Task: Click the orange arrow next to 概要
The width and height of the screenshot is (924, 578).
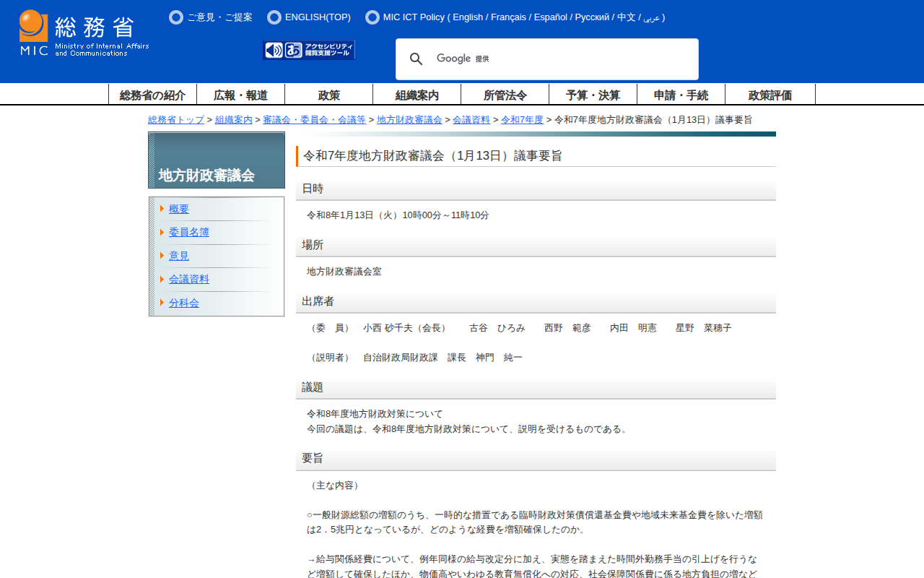Action: point(162,209)
